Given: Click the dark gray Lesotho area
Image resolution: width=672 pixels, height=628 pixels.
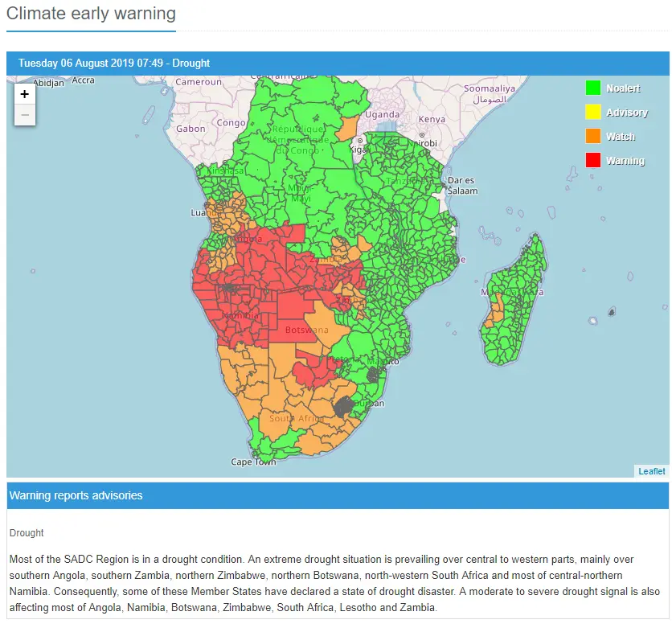Looking at the screenshot, I should coord(344,407).
